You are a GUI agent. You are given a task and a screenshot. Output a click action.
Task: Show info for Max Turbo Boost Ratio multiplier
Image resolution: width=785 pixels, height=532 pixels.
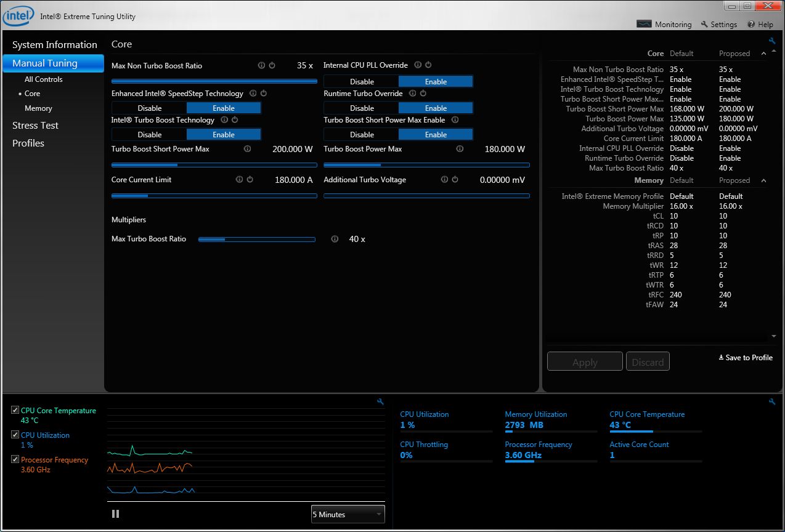[x=335, y=239]
